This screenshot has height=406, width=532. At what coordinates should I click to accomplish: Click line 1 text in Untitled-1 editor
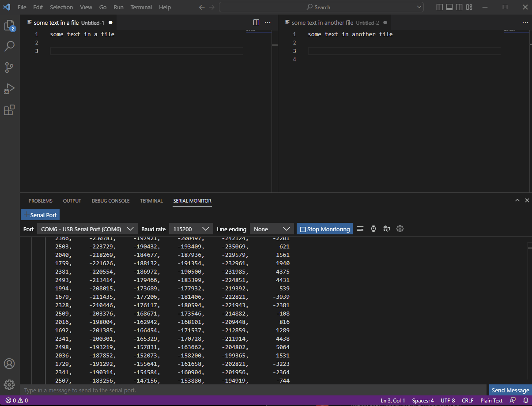point(82,34)
